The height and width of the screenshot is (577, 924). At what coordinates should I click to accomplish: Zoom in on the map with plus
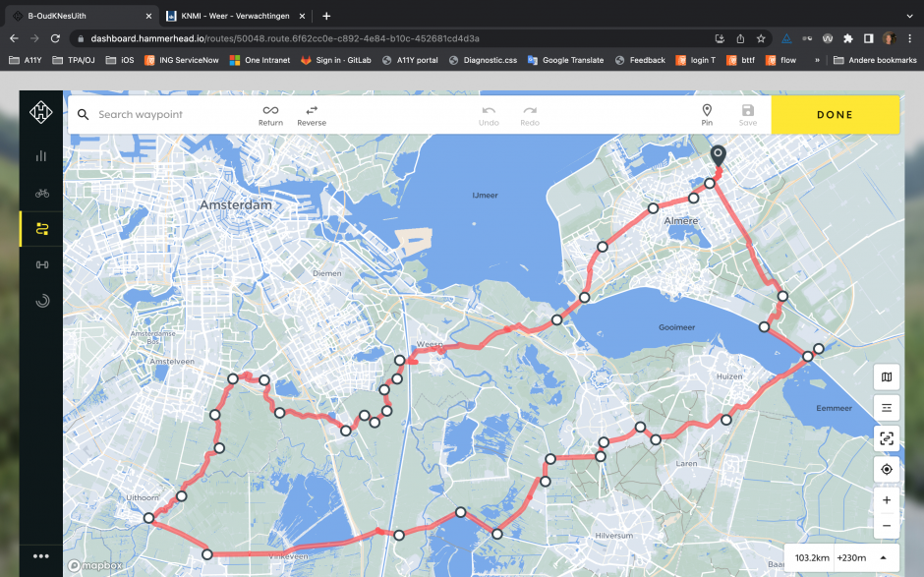coord(887,500)
